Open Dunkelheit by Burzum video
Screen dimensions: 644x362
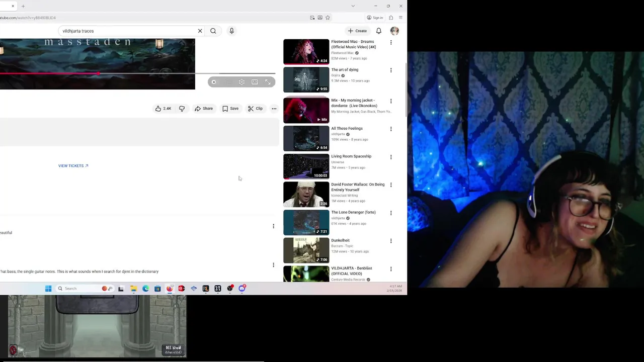[306, 250]
